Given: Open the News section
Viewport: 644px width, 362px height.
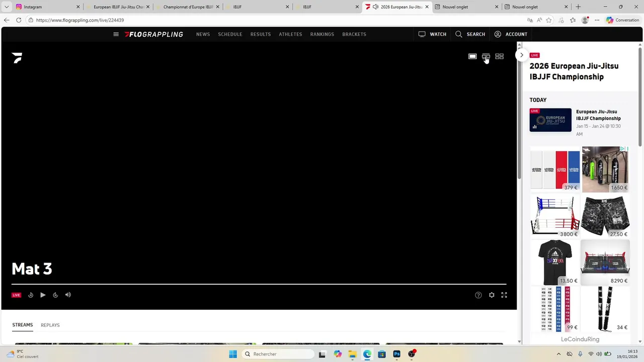Looking at the screenshot, I should coord(203,34).
